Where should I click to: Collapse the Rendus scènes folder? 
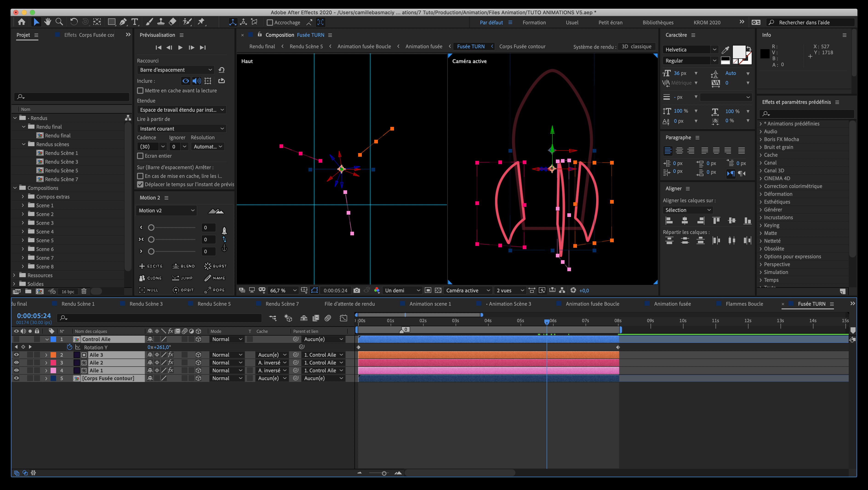[24, 144]
